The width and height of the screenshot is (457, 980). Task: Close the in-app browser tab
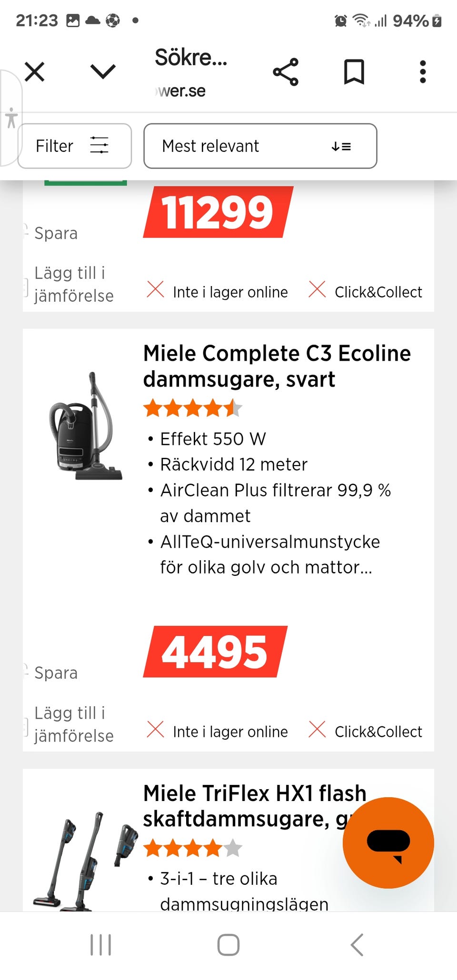34,72
